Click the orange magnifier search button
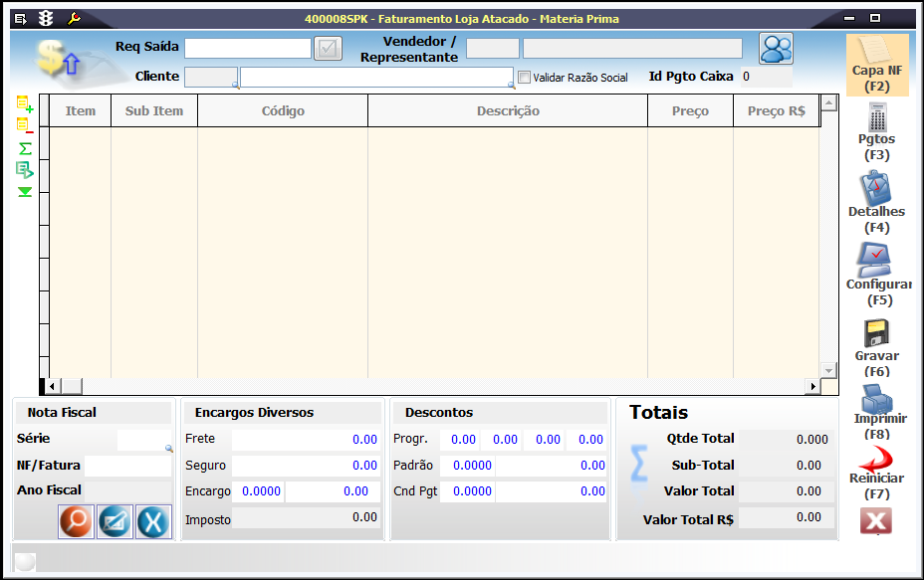Image resolution: width=924 pixels, height=580 pixels. [76, 521]
